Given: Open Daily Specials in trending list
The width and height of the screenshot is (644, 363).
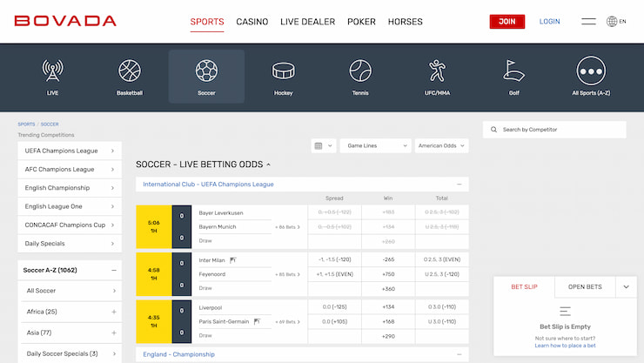Looking at the screenshot, I should click(x=70, y=244).
